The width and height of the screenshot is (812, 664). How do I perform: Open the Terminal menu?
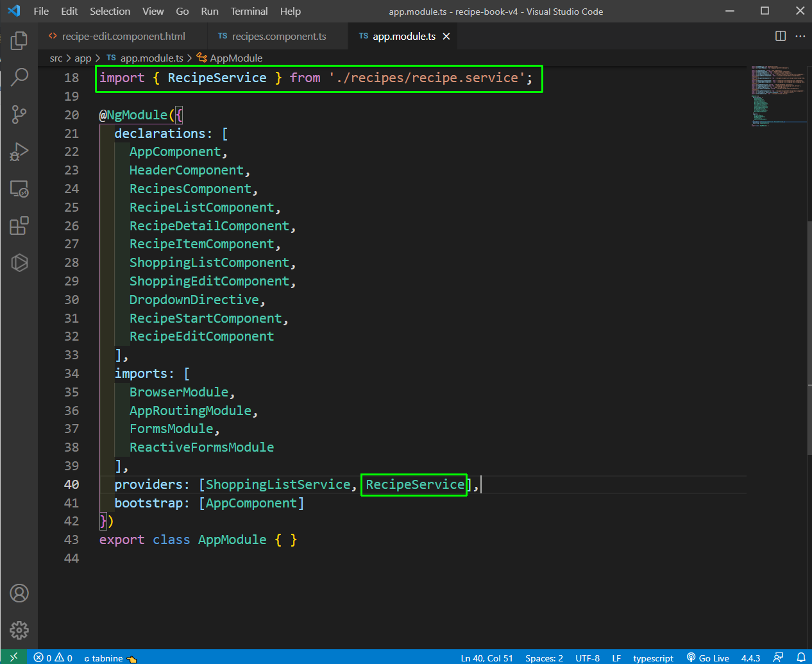tap(250, 11)
